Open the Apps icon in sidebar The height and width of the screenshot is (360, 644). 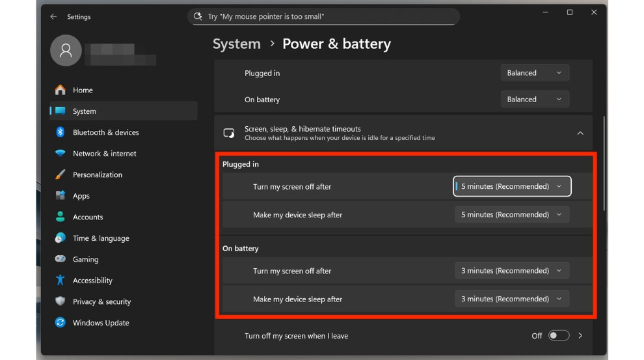tap(60, 196)
